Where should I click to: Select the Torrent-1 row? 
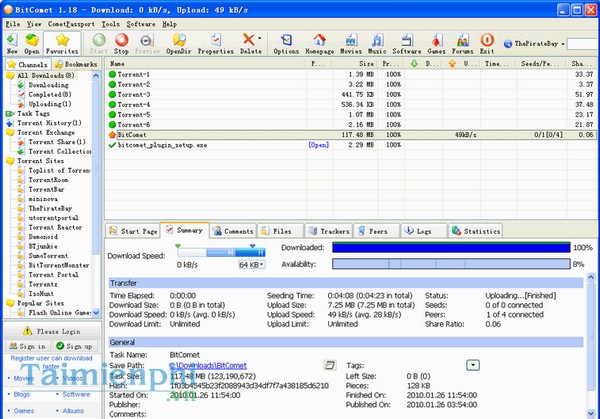[350, 74]
